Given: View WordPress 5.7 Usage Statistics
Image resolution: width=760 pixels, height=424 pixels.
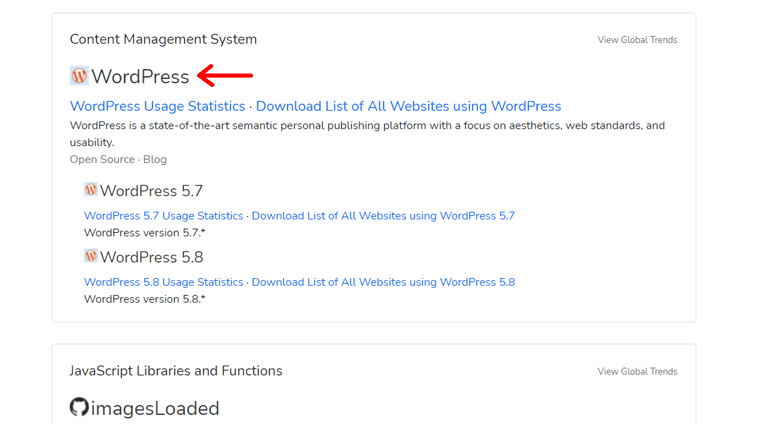Looking at the screenshot, I should coord(163,216).
